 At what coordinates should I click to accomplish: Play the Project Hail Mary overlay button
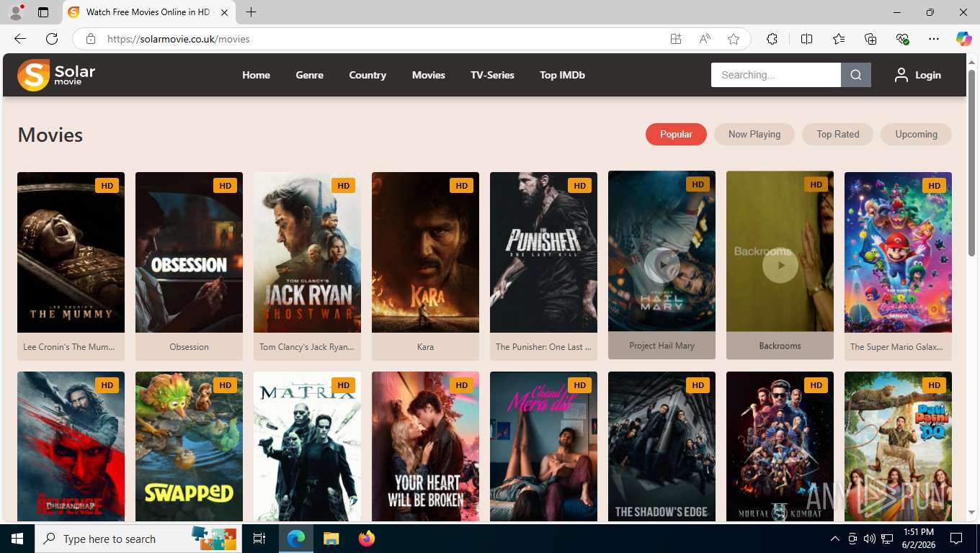(x=661, y=266)
